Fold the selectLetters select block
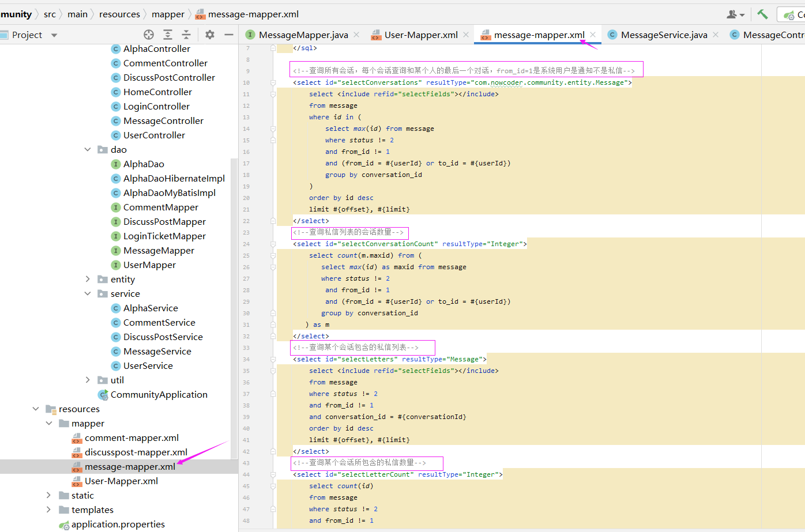Image resolution: width=805 pixels, height=532 pixels. point(273,359)
